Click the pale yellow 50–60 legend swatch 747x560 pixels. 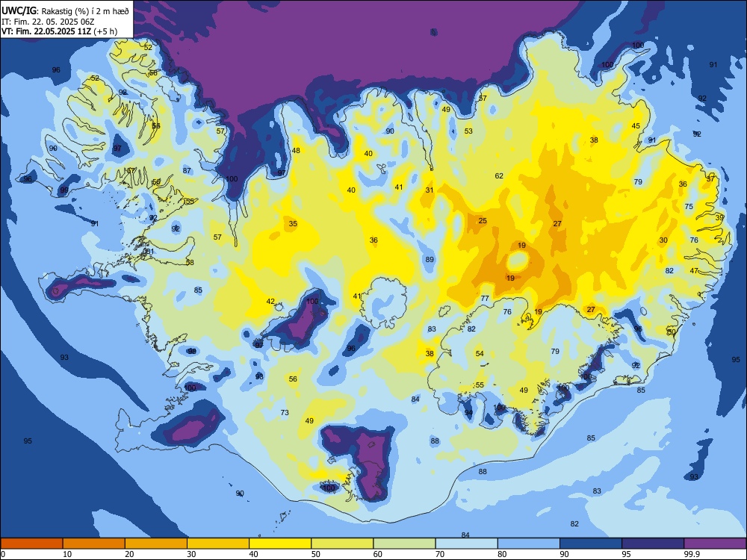[342, 544]
